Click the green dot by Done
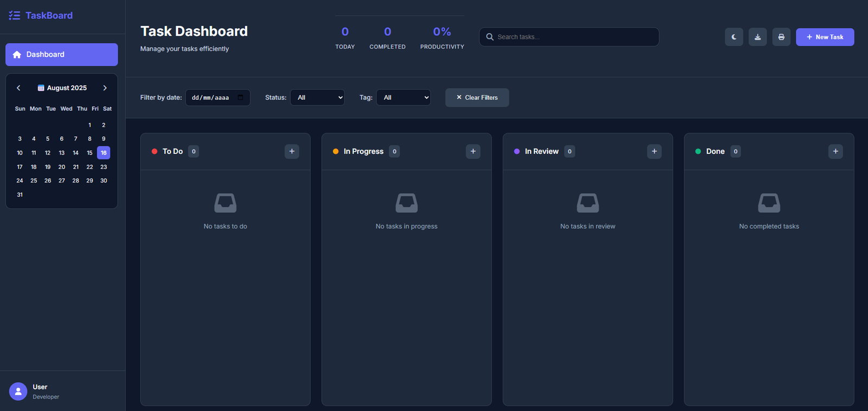 point(698,151)
